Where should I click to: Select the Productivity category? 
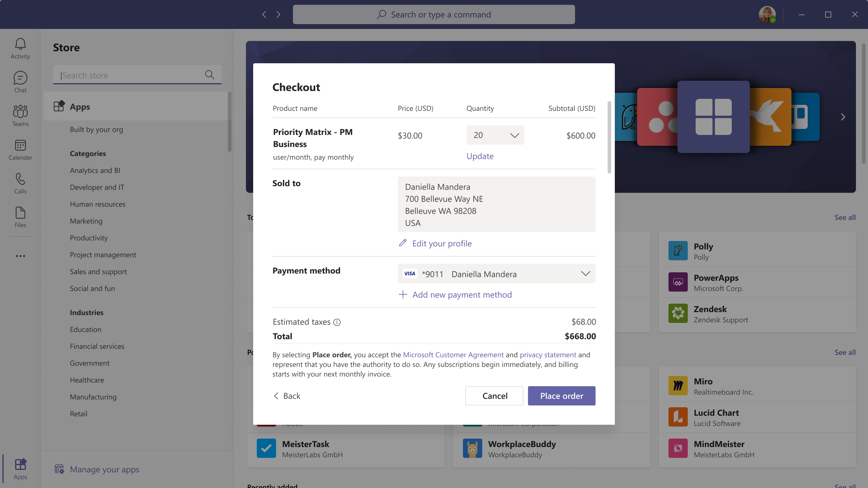(89, 238)
